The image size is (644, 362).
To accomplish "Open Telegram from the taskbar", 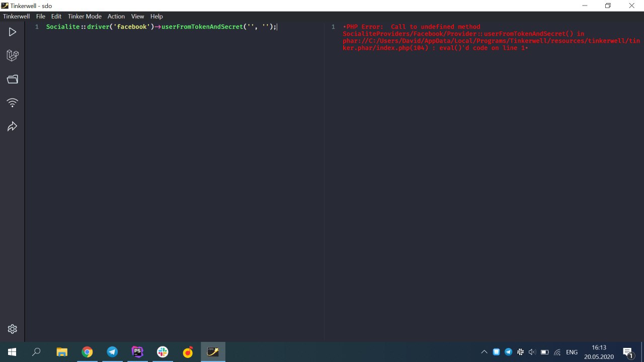I will pos(112,352).
